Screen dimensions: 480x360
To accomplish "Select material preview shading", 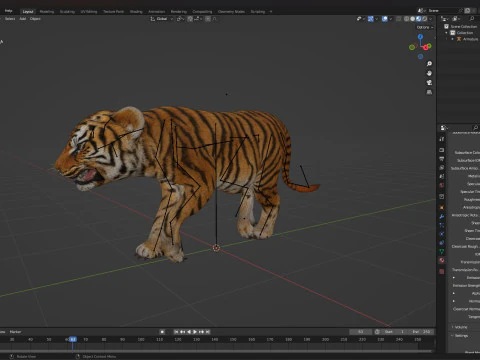I will 419,19.
